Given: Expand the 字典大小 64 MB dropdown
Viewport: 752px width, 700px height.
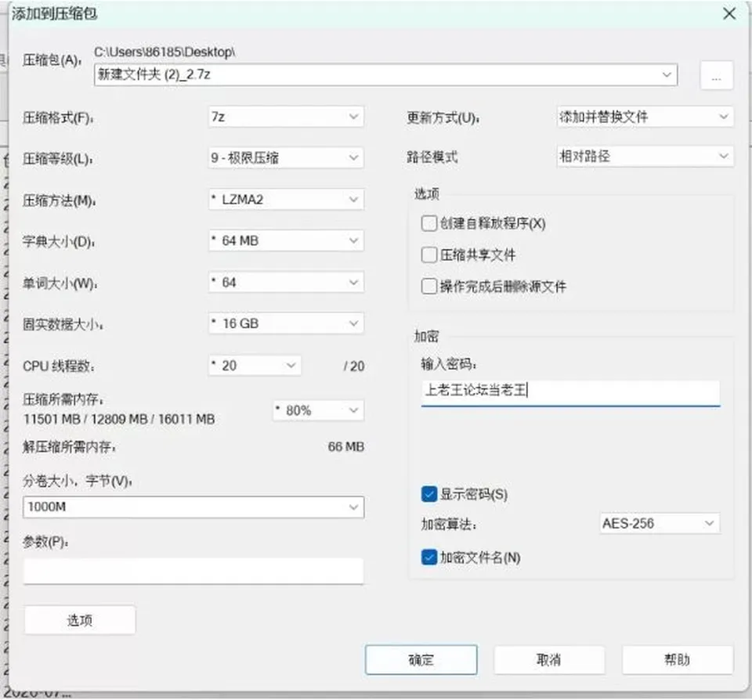Looking at the screenshot, I should pos(286,240).
